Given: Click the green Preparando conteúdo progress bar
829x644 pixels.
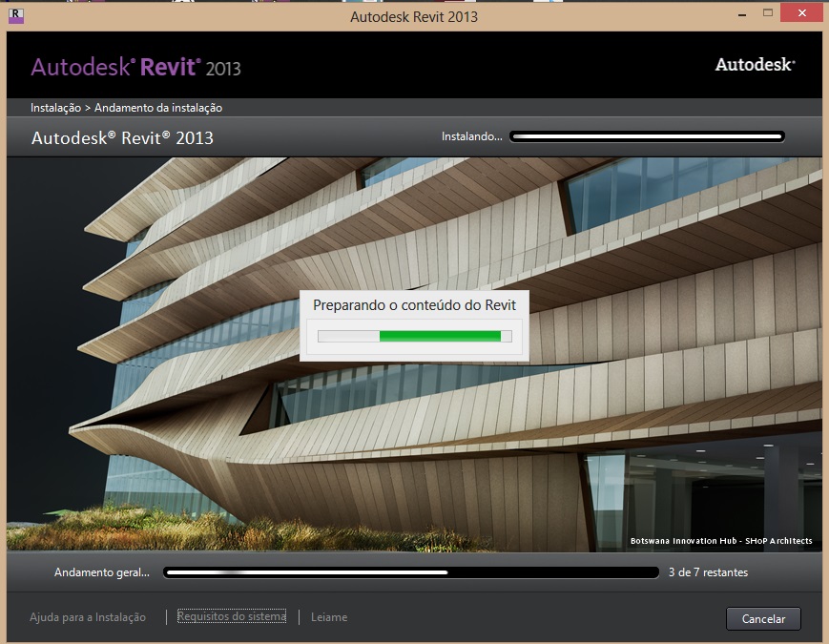Looking at the screenshot, I should (414, 336).
